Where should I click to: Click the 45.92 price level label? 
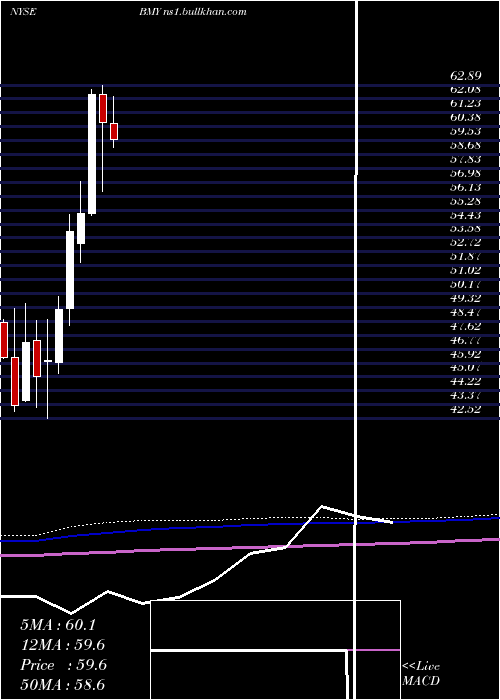pos(465,354)
